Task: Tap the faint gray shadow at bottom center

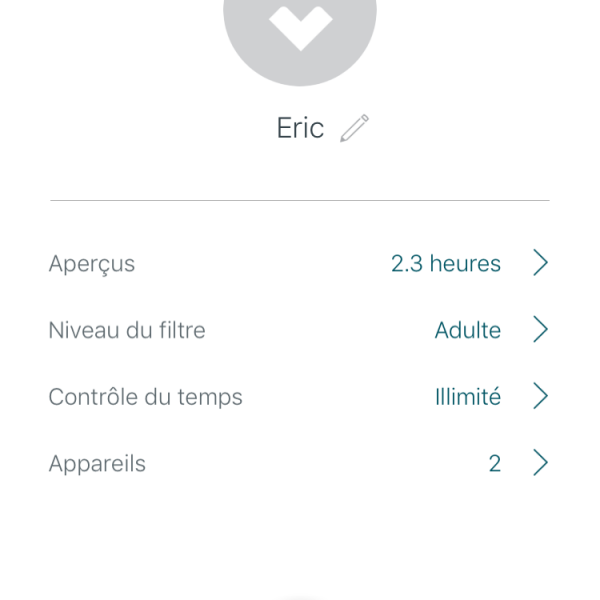Action: (x=300, y=596)
